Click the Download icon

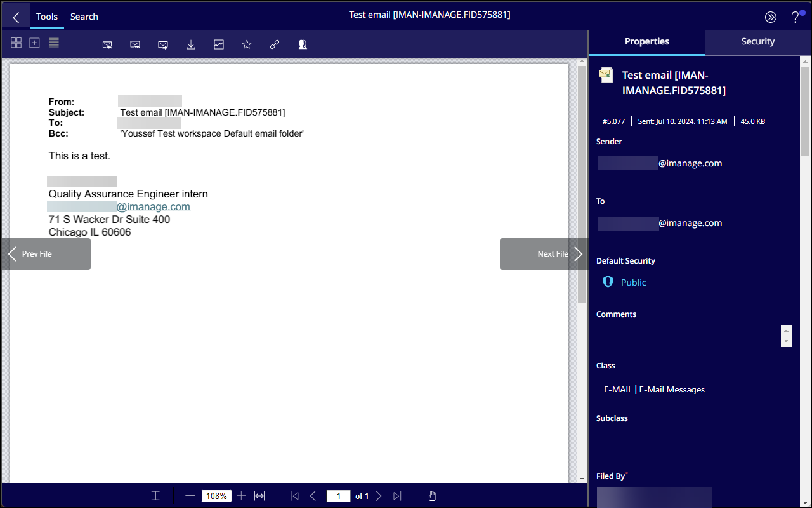pos(191,44)
